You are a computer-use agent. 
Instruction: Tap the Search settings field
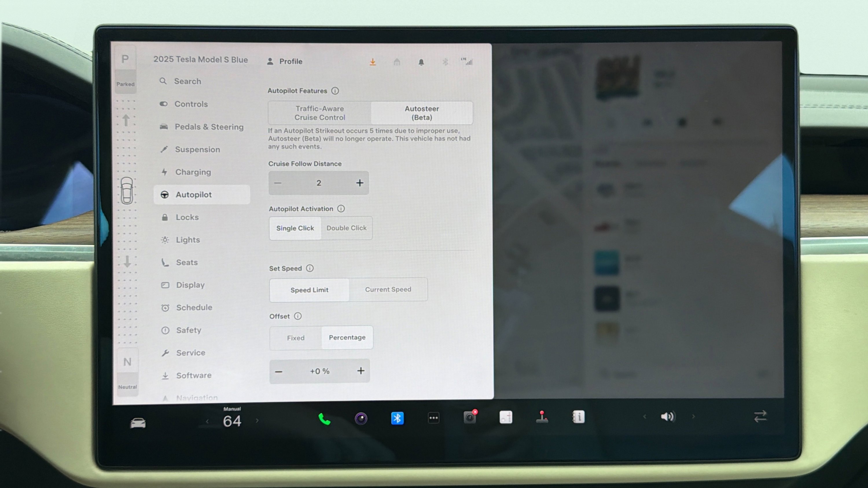pyautogui.click(x=187, y=81)
